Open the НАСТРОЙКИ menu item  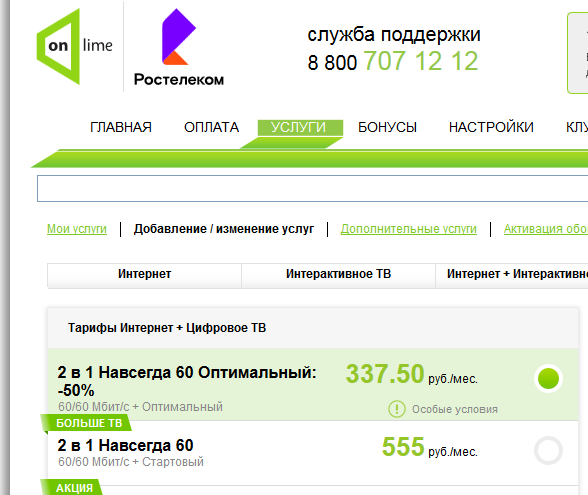(x=491, y=128)
